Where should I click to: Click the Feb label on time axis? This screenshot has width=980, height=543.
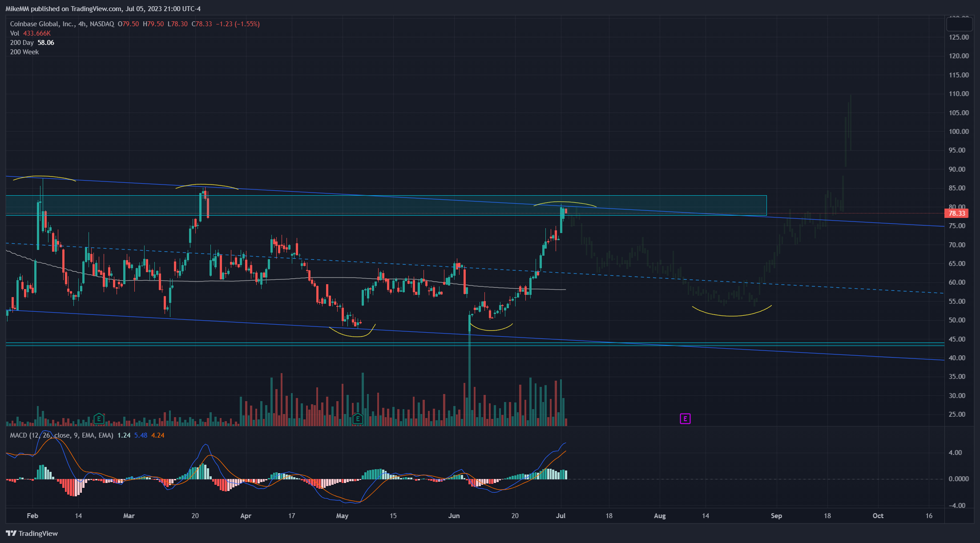click(32, 516)
